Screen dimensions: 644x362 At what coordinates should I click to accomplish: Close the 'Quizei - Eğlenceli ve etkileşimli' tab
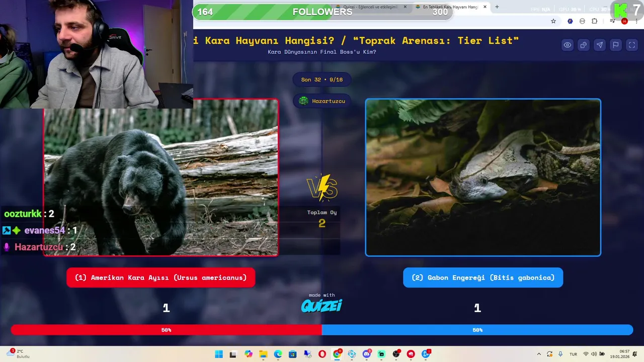pos(405,7)
